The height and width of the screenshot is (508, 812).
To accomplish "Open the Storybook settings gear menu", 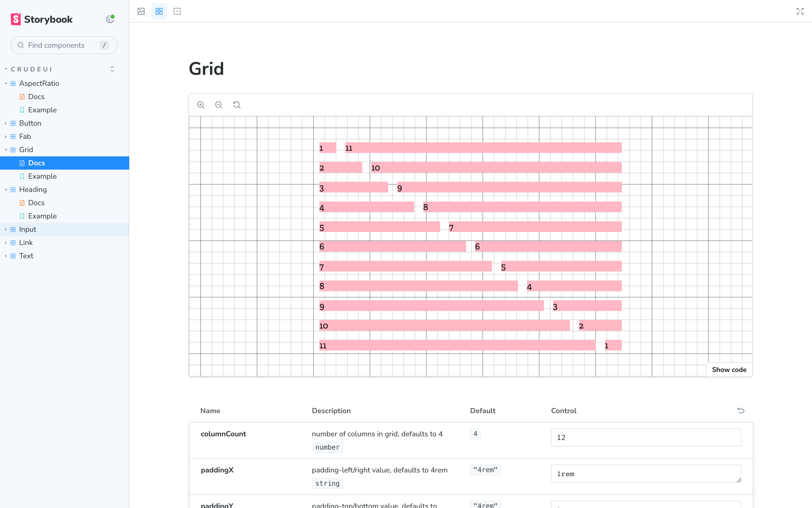I will (110, 19).
